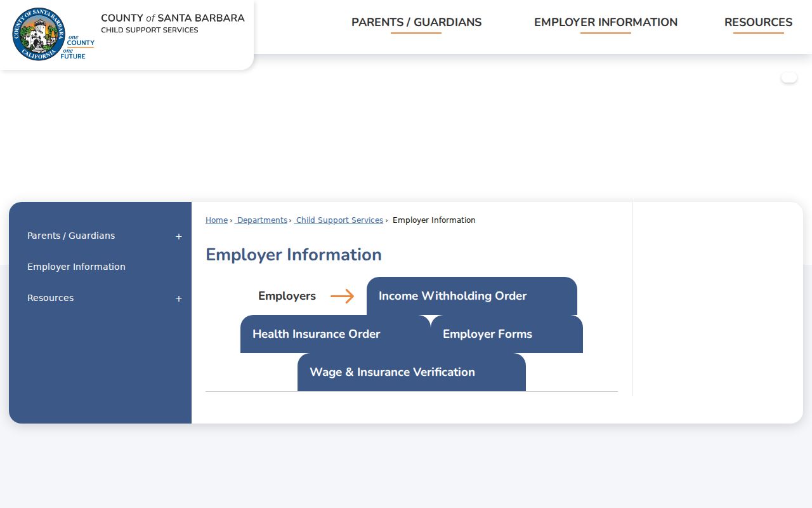Open Wage & Insurance Verification button
This screenshot has width=812, height=508.
pos(412,372)
